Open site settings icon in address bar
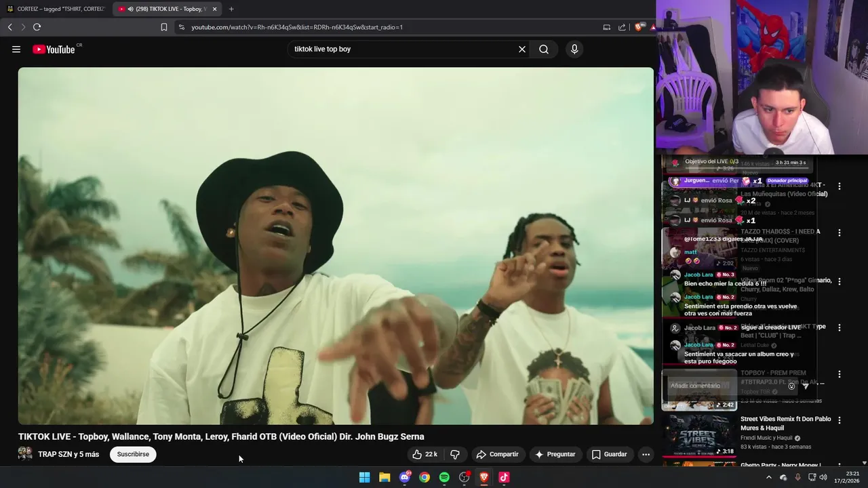Viewport: 868px width, 488px height. (181, 27)
